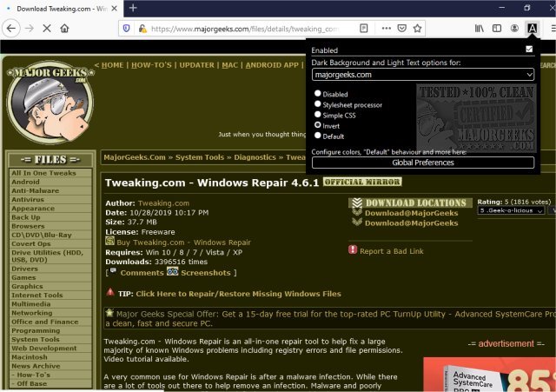Screen dimensions: 556x392
Task: Open Global Preferences
Action: 423,163
